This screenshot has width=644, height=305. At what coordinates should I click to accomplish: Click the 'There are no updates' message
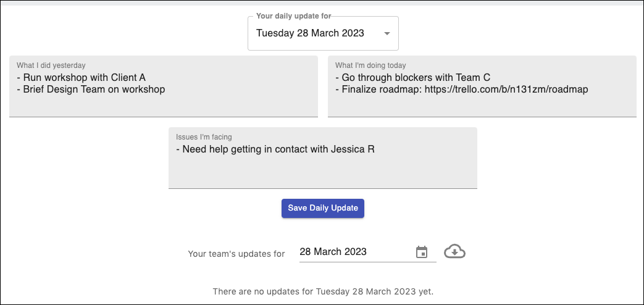pos(323,292)
